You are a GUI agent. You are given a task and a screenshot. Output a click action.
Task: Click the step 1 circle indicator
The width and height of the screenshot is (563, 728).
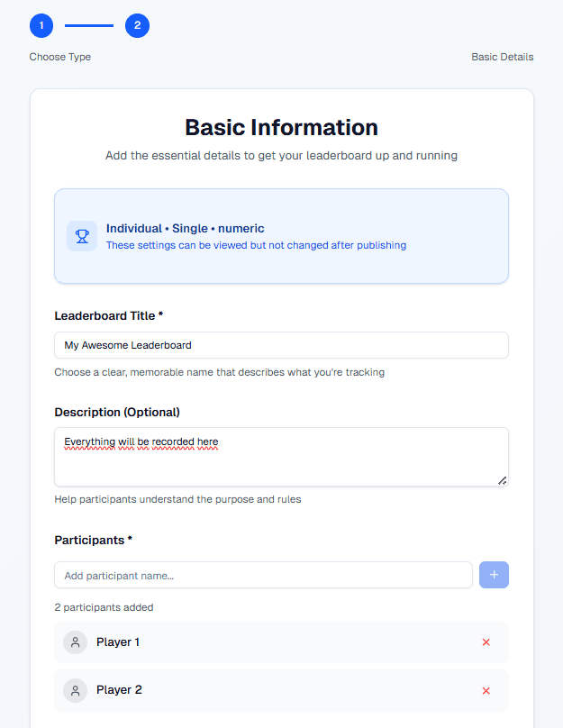[41, 25]
